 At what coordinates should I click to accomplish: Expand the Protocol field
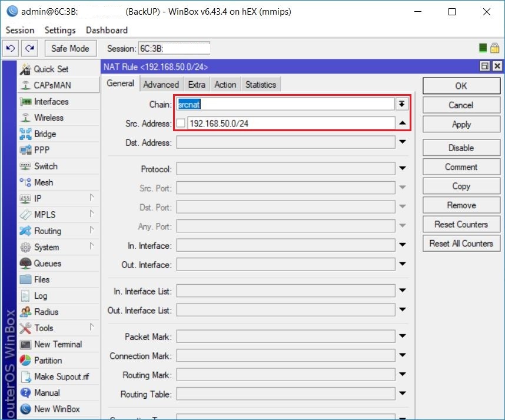(403, 168)
